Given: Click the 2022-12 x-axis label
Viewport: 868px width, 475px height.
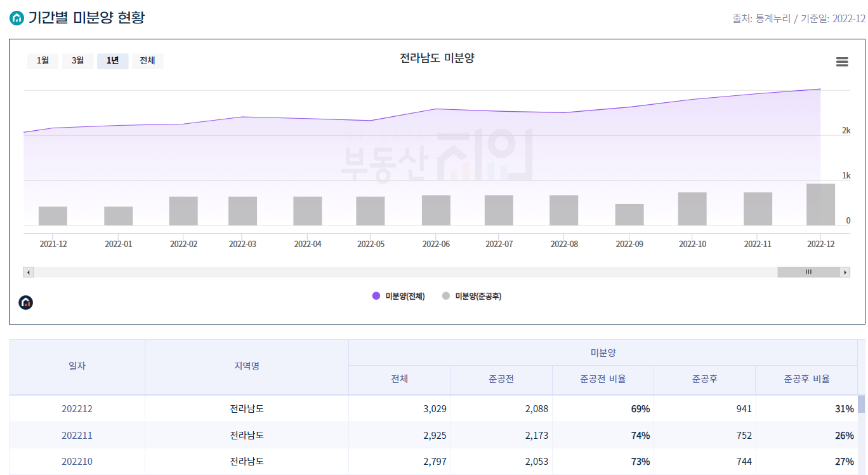Looking at the screenshot, I should pyautogui.click(x=820, y=244).
